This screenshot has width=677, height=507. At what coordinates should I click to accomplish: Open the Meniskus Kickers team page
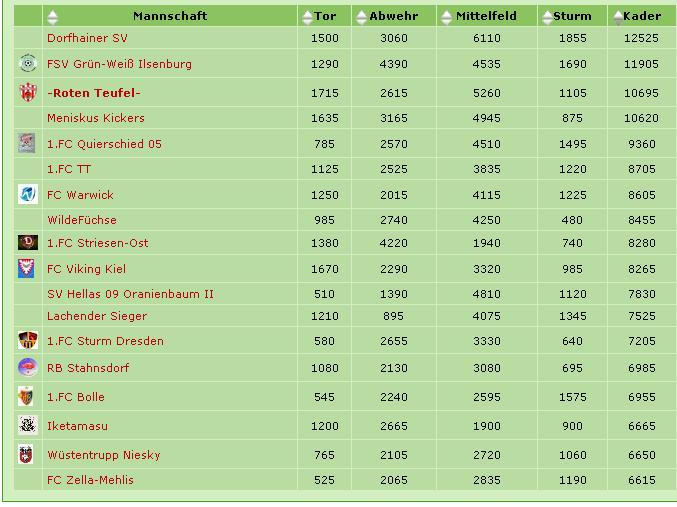click(x=96, y=118)
